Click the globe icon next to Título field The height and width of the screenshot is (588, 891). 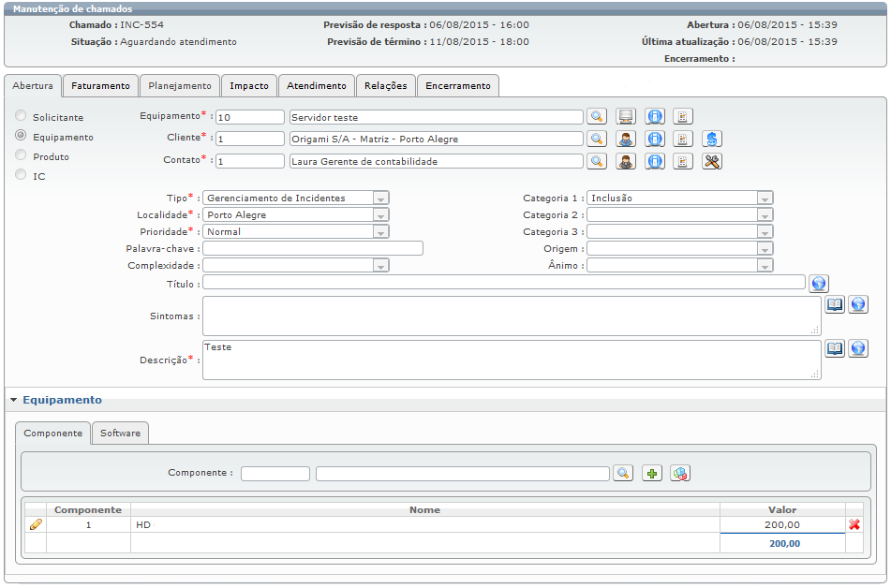818,283
